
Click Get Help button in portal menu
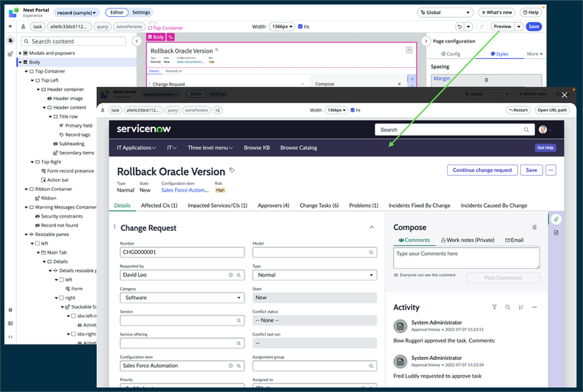[x=545, y=147]
